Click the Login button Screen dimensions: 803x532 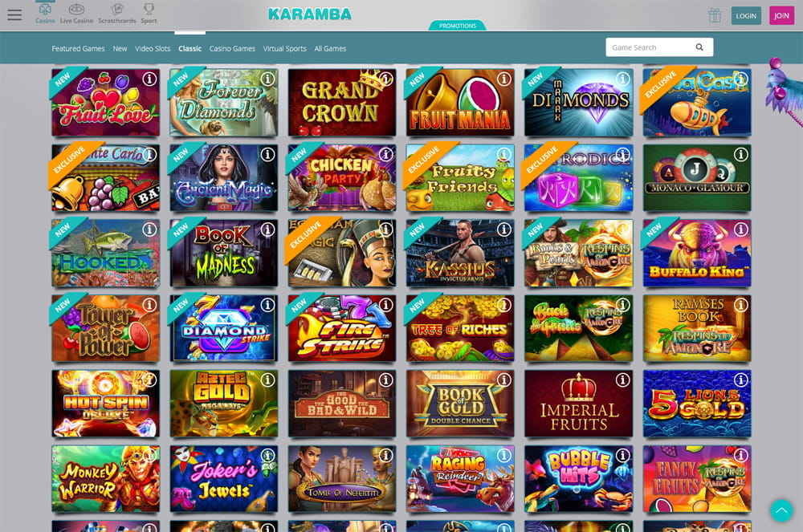pyautogui.click(x=746, y=16)
